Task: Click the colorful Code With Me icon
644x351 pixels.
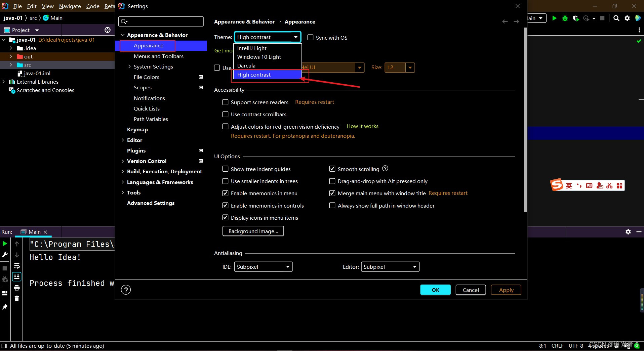Action: click(638, 18)
